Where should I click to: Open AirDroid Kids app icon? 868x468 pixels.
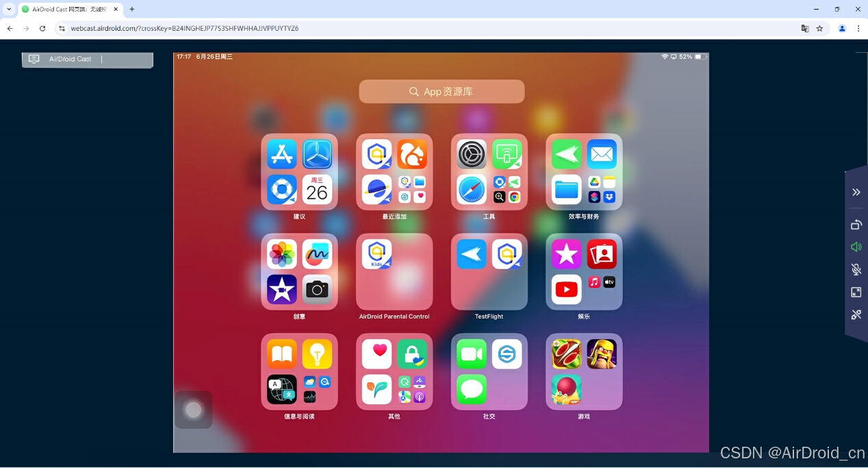[377, 254]
